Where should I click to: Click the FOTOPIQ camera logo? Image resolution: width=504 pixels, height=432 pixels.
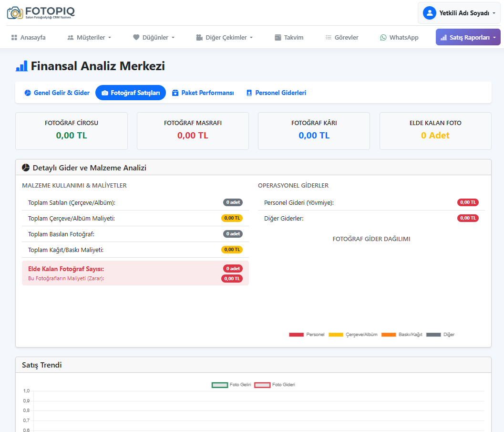15,12
